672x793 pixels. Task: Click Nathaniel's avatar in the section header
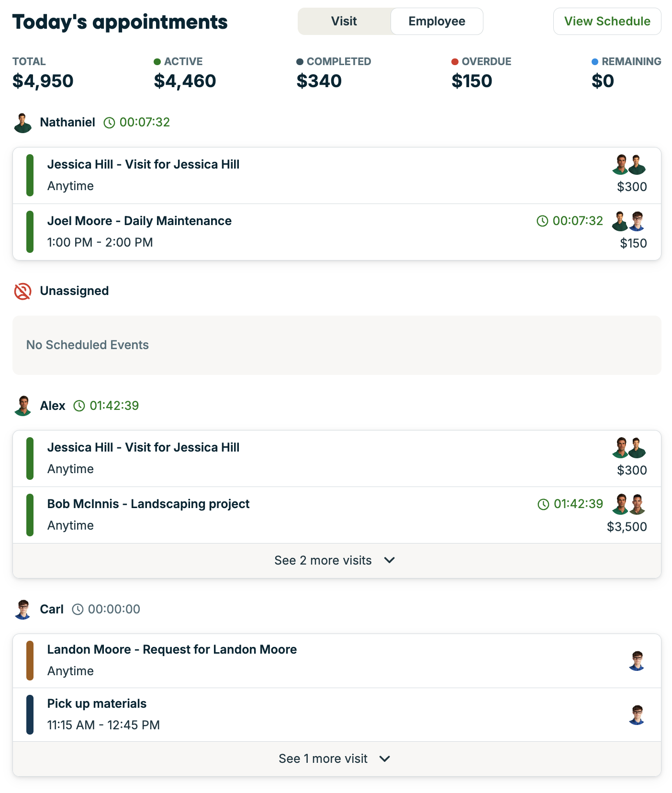point(22,123)
